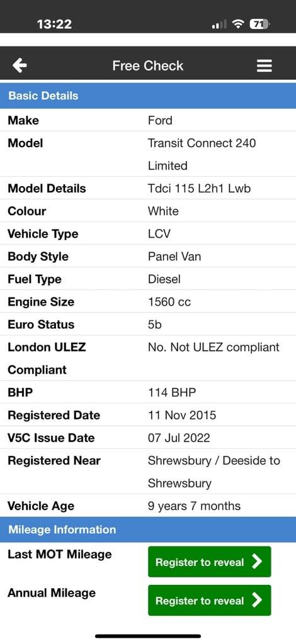Select the Basic Details section header
The width and height of the screenshot is (296, 644).
pyautogui.click(x=148, y=96)
